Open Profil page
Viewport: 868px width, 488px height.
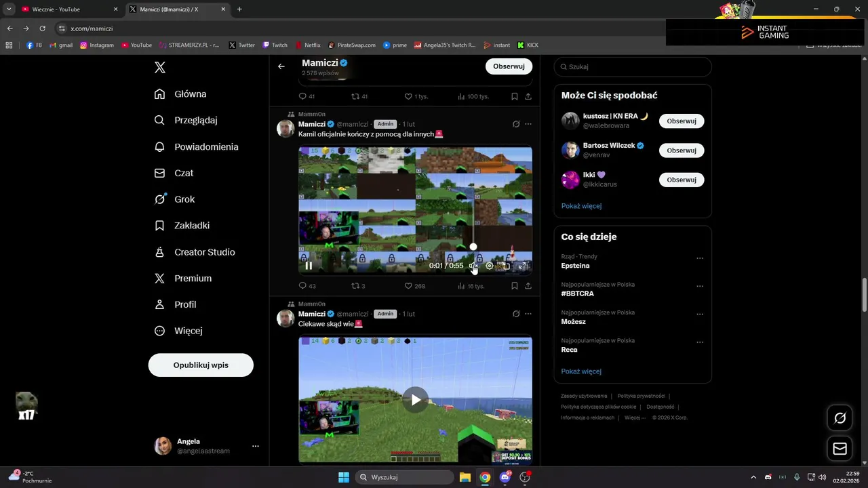[x=176, y=304]
